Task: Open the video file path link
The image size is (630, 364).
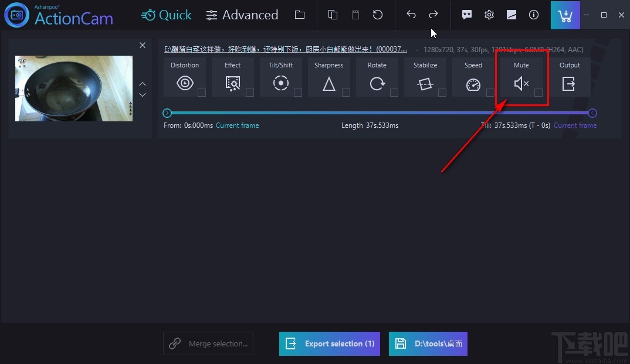Action: click(286, 49)
